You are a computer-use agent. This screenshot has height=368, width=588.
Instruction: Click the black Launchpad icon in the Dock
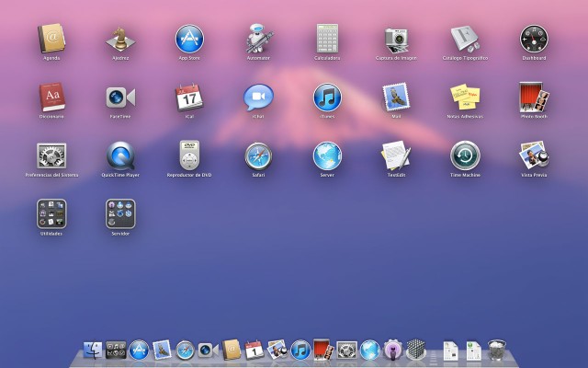tap(116, 350)
